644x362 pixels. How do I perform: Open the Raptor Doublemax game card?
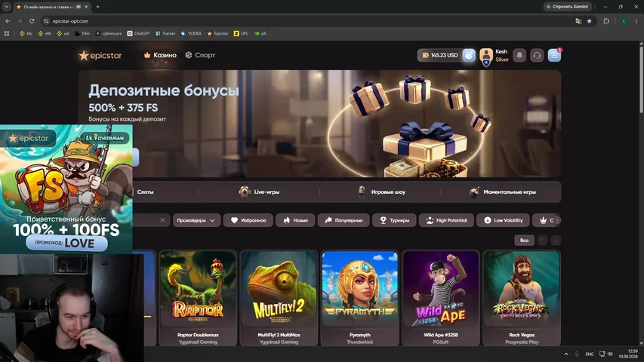coord(198,298)
